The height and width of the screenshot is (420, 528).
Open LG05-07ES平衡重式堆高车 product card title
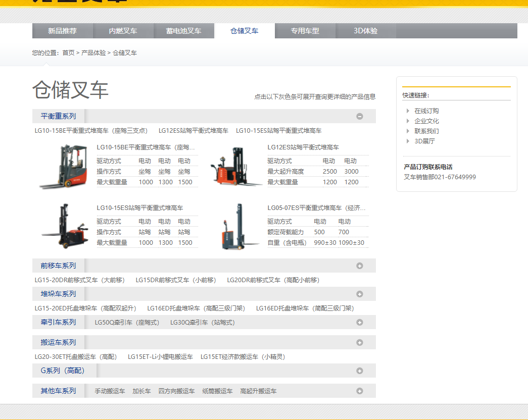[x=316, y=208]
